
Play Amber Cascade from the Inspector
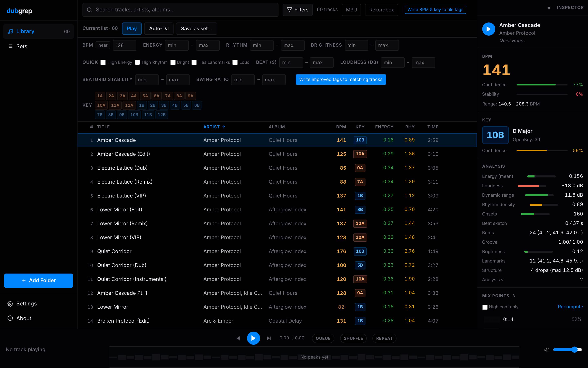(x=489, y=29)
